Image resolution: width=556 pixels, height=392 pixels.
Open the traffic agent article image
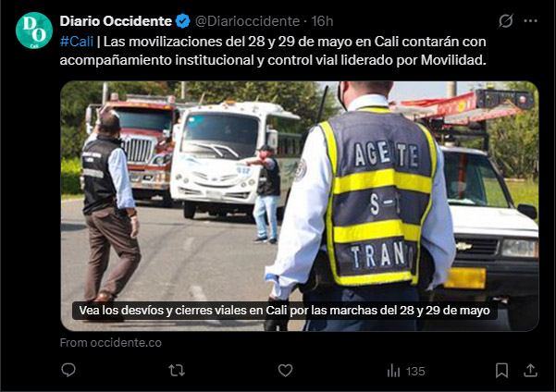coord(299,206)
